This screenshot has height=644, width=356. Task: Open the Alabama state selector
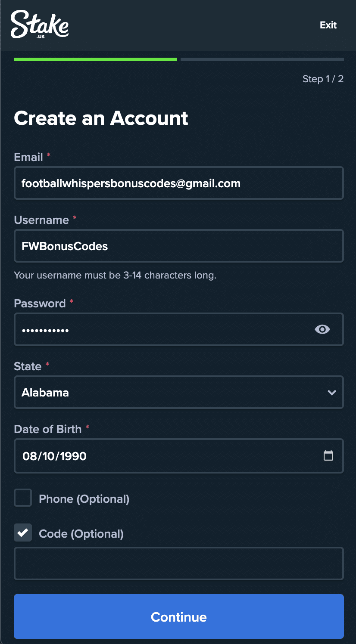(x=179, y=392)
